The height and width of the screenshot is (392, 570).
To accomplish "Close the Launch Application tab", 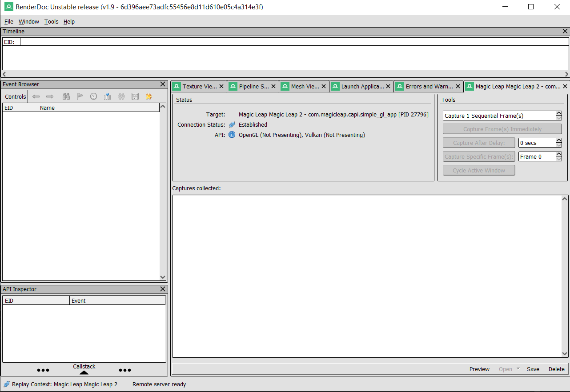I will pyautogui.click(x=388, y=87).
